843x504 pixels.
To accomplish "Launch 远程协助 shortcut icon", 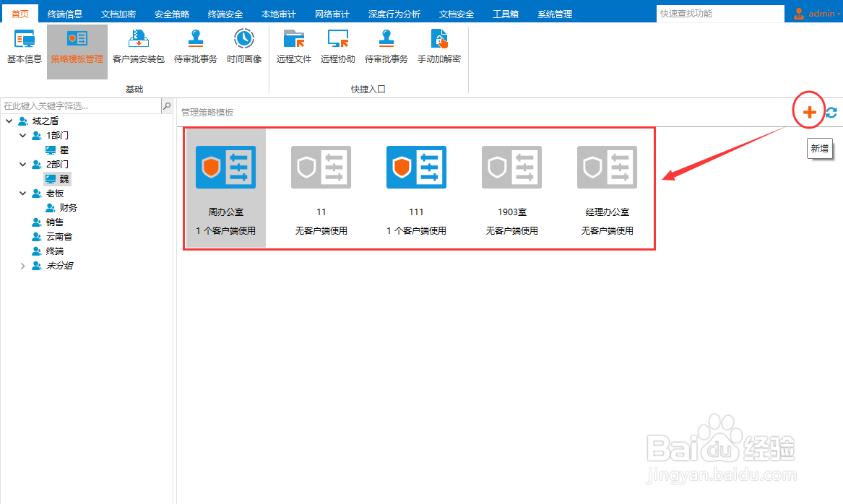I will point(338,47).
